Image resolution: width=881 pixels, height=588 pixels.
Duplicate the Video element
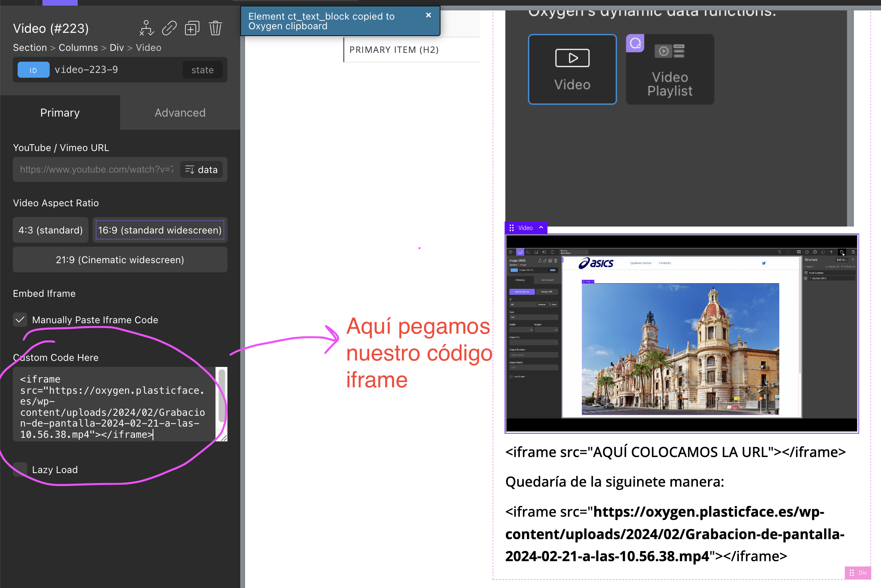[x=192, y=28]
